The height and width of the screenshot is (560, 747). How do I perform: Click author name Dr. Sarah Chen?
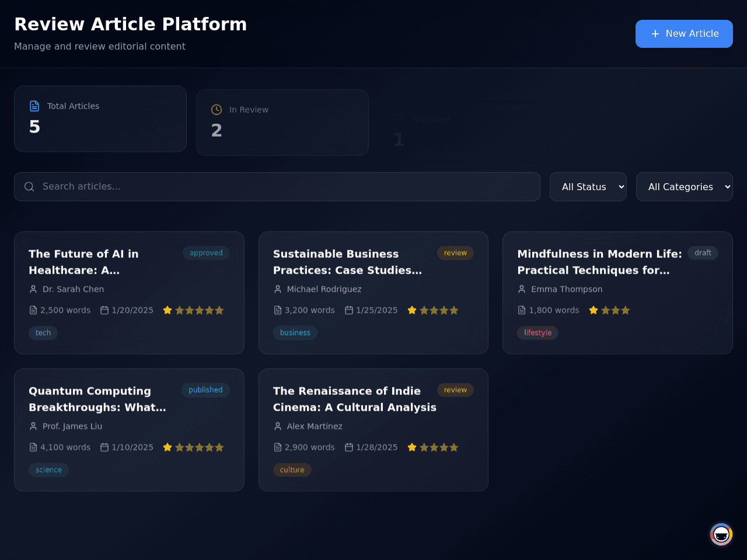[73, 289]
